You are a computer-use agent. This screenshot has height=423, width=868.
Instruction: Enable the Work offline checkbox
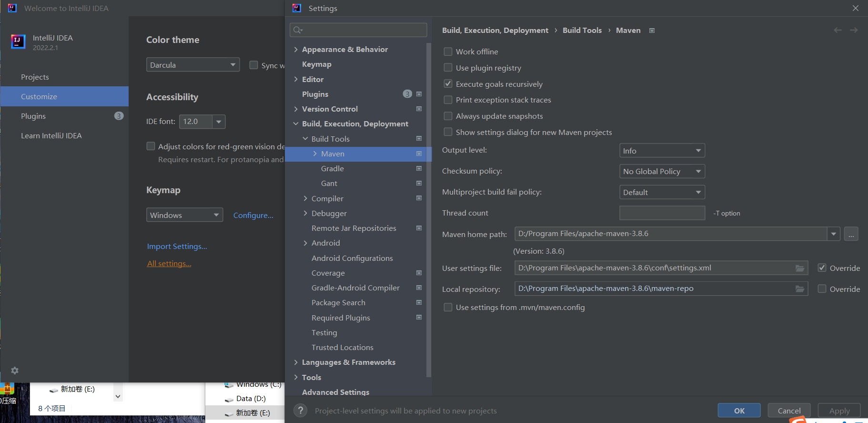[448, 52]
